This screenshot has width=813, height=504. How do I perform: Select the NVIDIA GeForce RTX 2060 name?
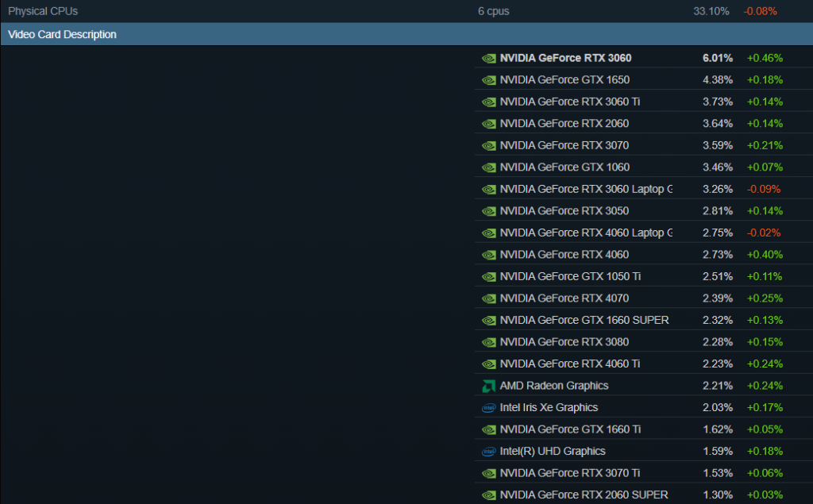564,123
